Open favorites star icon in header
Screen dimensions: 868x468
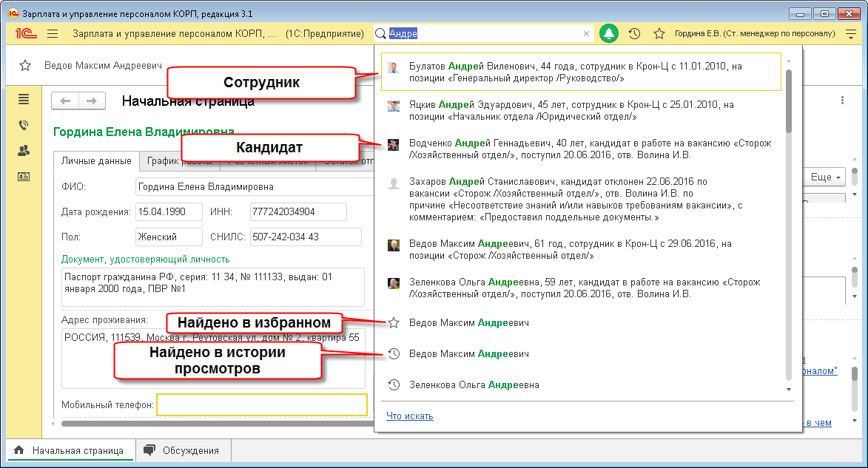point(659,34)
